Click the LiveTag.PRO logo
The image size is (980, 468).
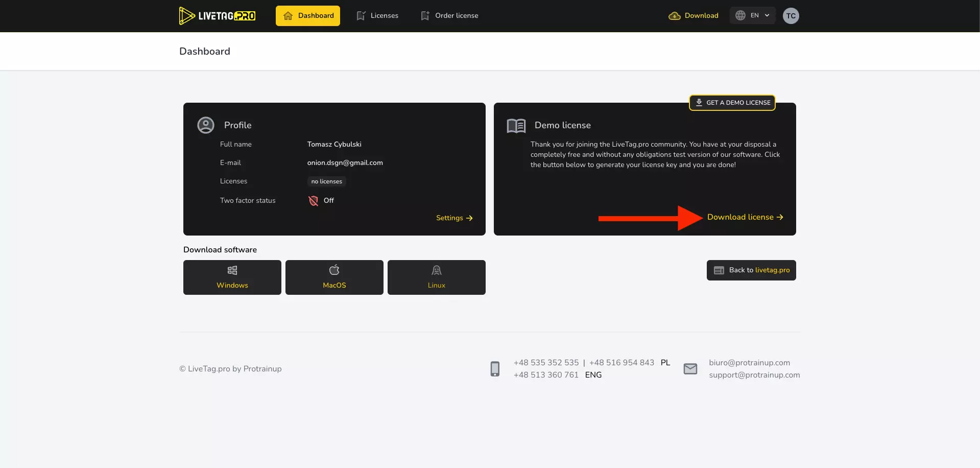(217, 16)
